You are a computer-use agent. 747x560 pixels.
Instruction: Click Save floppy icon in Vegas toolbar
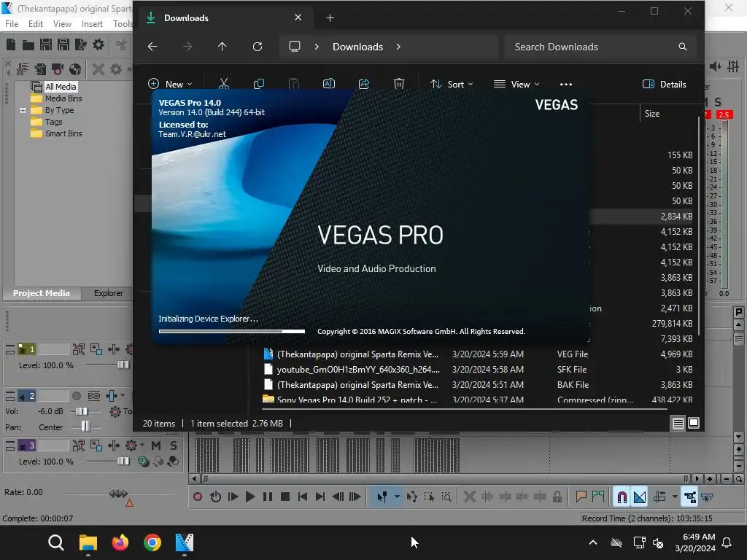46,44
